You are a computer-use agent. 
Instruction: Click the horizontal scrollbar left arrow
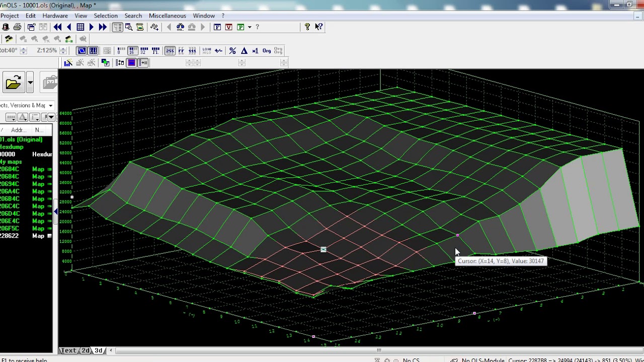[x=111, y=350]
